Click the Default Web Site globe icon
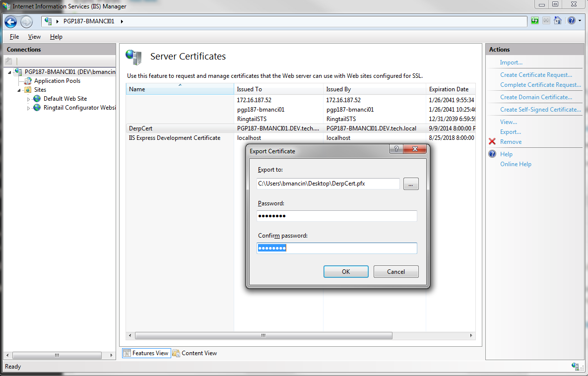Image resolution: width=588 pixels, height=376 pixels. [37, 99]
